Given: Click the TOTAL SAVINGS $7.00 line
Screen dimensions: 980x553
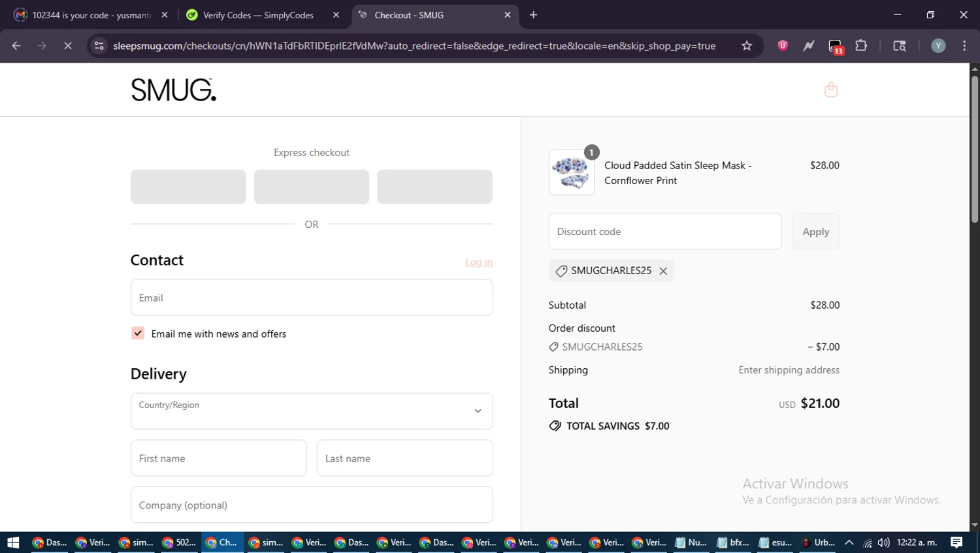Looking at the screenshot, I should point(610,426).
